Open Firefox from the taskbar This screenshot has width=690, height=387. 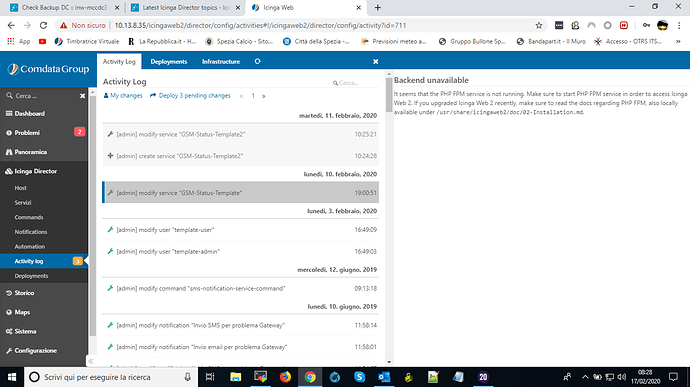coord(285,377)
